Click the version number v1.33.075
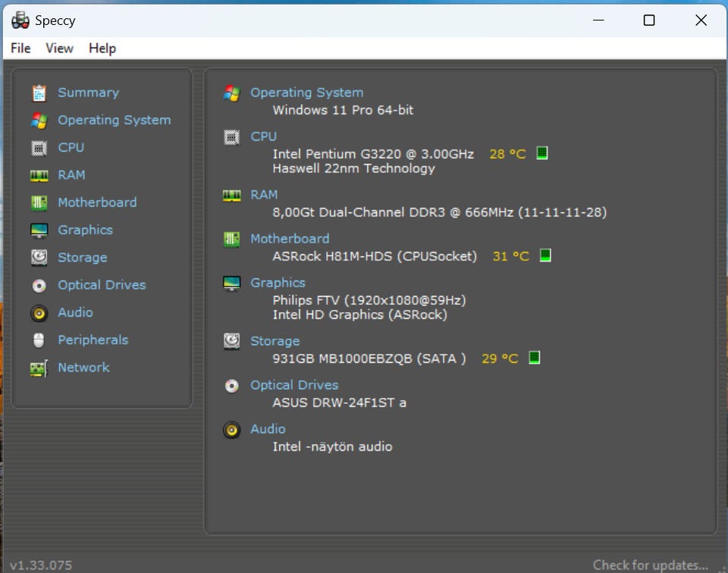 (x=41, y=565)
